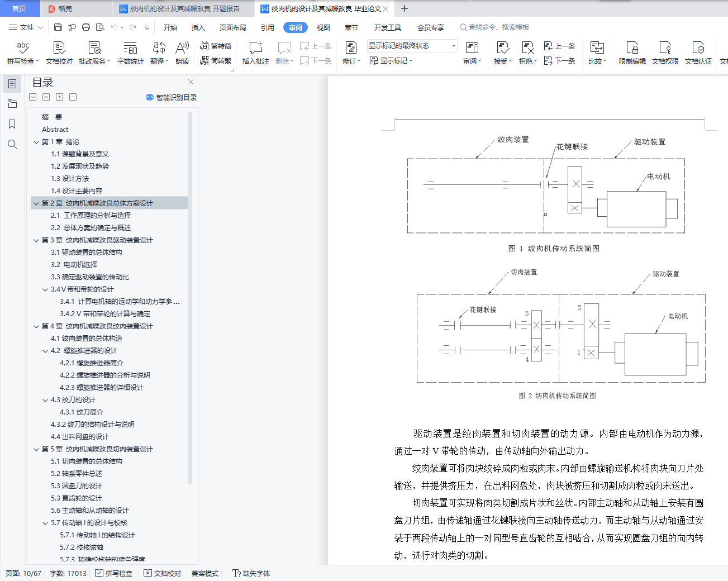Jump to Abstract in the outline
Screen dimensions: 728x581
55,130
